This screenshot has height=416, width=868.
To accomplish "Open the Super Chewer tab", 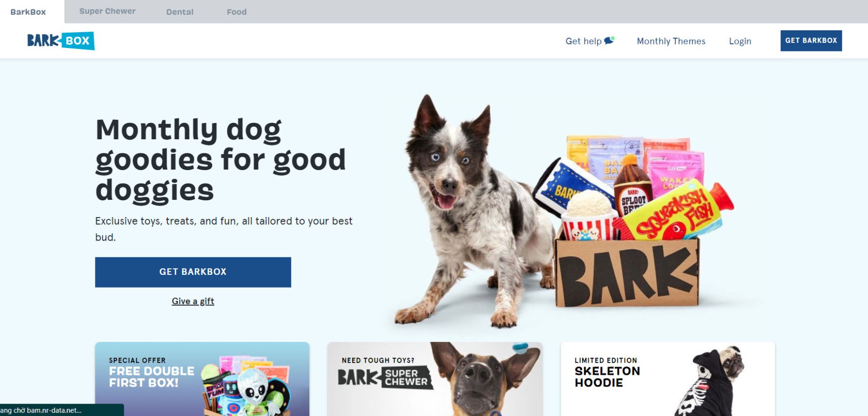I will 107,11.
